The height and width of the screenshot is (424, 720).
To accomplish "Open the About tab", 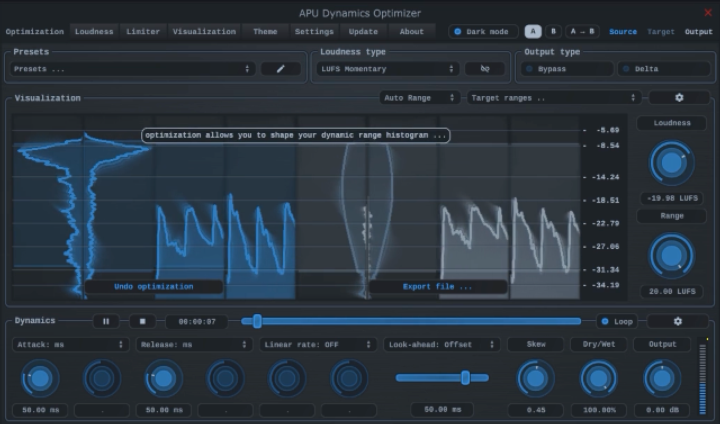I will click(411, 32).
